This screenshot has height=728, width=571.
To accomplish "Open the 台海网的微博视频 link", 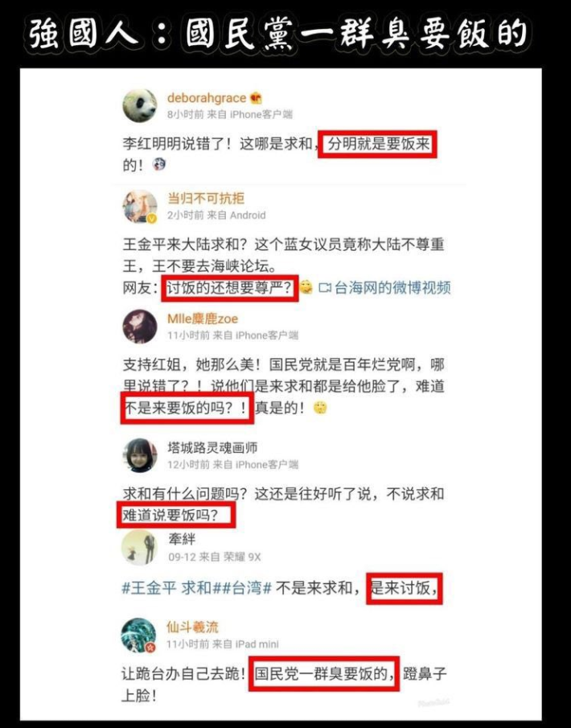I will coord(392,288).
